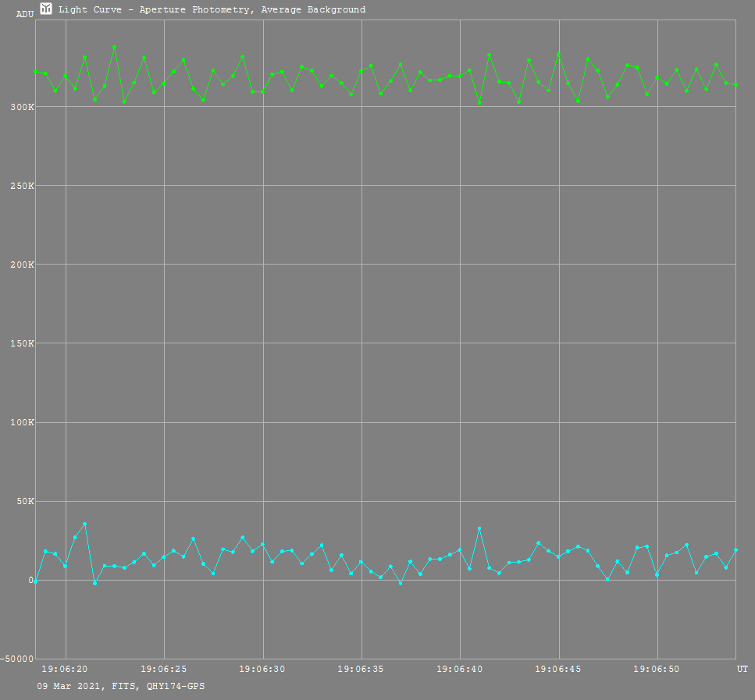Click the '150K' y-axis label
Image resolution: width=755 pixels, height=700 pixels.
click(x=22, y=343)
